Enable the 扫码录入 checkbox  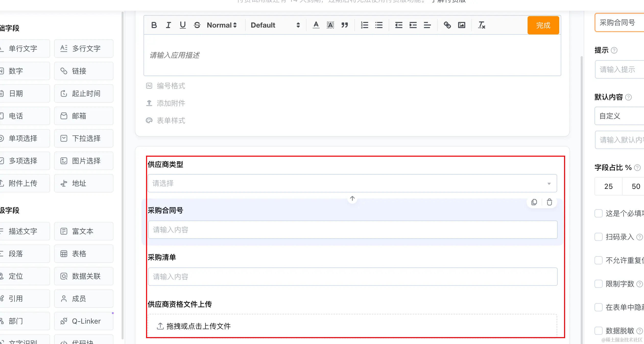598,237
